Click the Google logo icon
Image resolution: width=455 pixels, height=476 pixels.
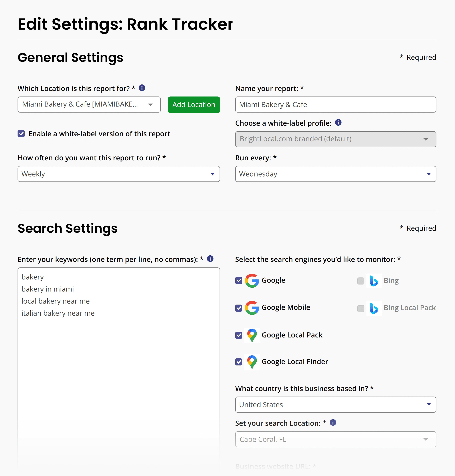[252, 280]
